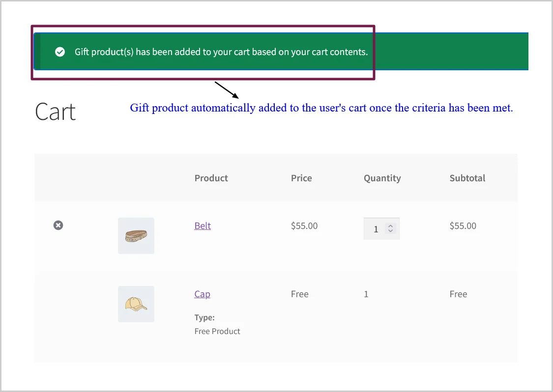553x392 pixels.
Task: Remove the Belt item from cart
Action: click(58, 225)
